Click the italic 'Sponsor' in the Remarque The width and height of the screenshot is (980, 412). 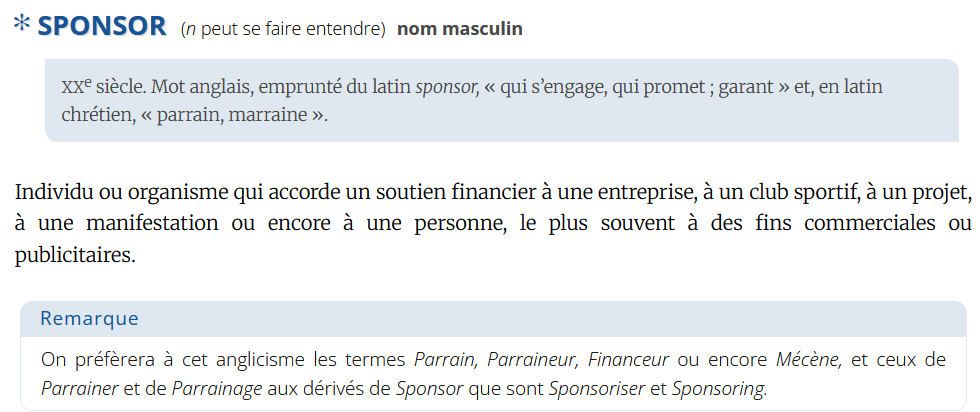(x=427, y=388)
